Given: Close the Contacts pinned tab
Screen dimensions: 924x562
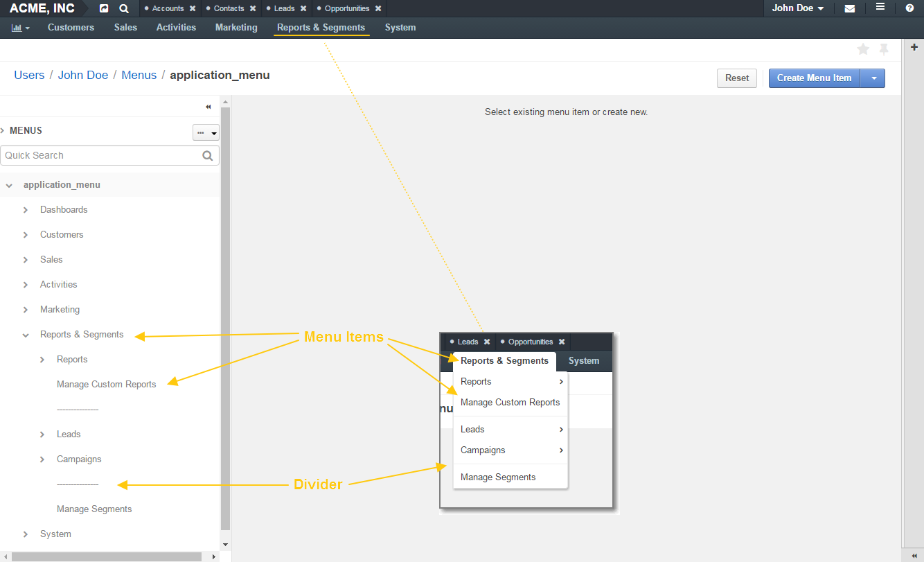Looking at the screenshot, I should click(x=253, y=8).
